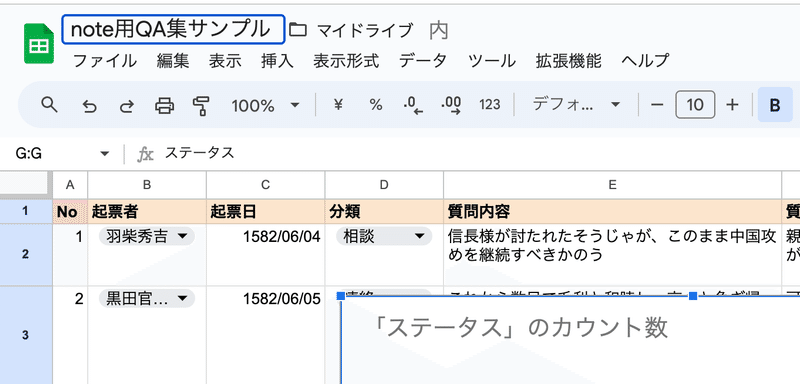Select column B header
This screenshot has height=384, width=800.
[x=147, y=185]
